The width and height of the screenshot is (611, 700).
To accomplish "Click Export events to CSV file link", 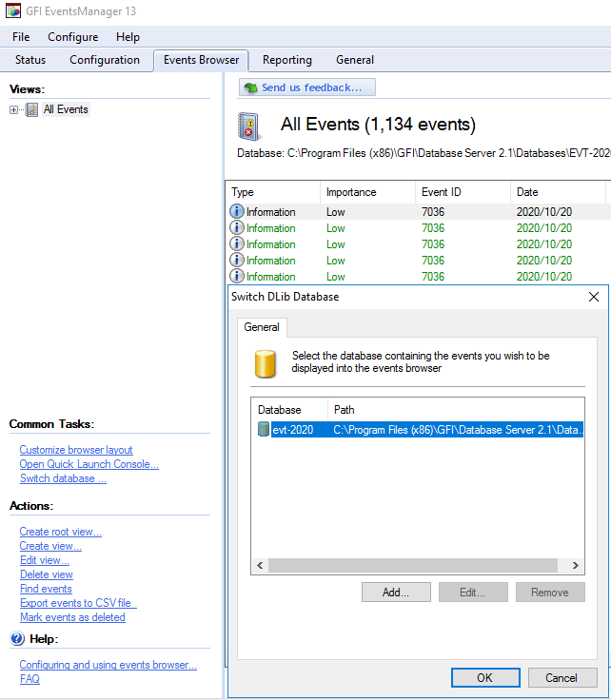I will click(x=78, y=603).
